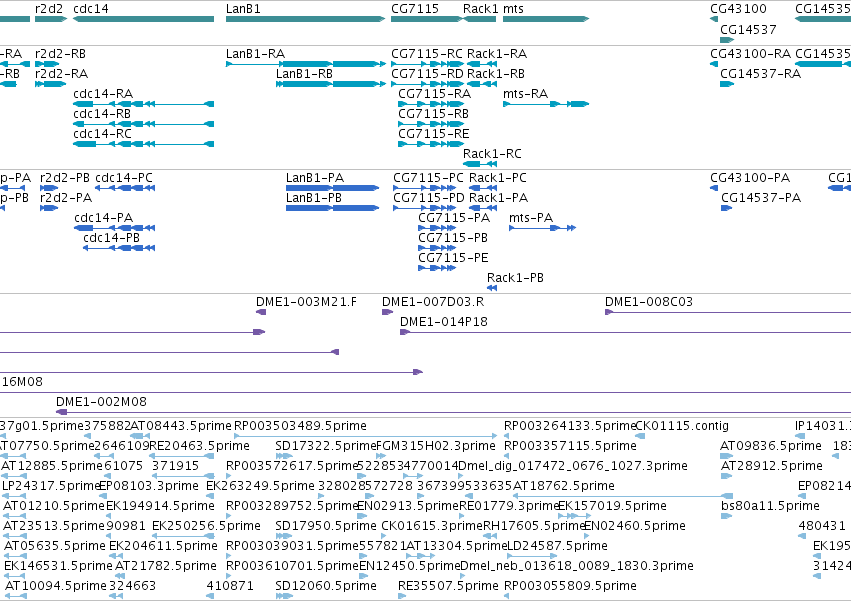Select EST AT28912.5prime
The image size is (851, 601).
(726, 476)
